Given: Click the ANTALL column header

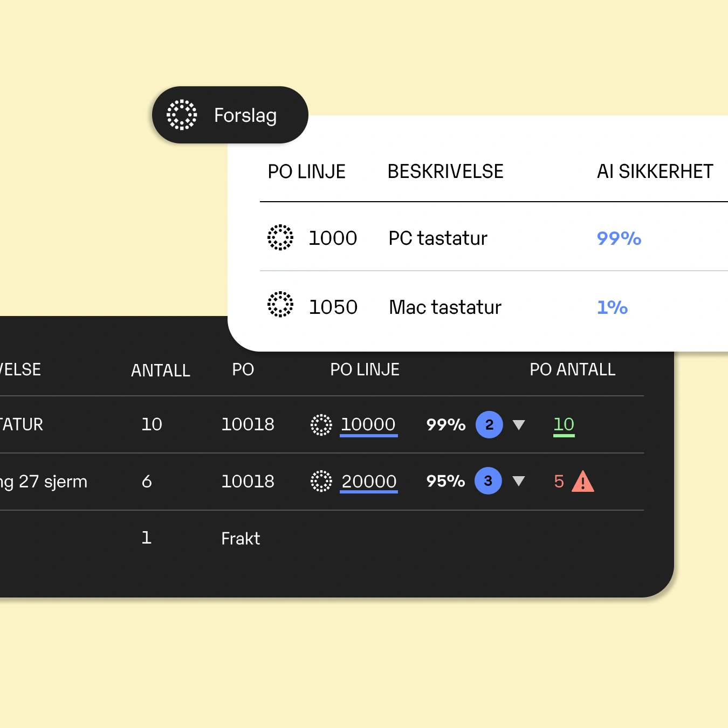Looking at the screenshot, I should [161, 370].
